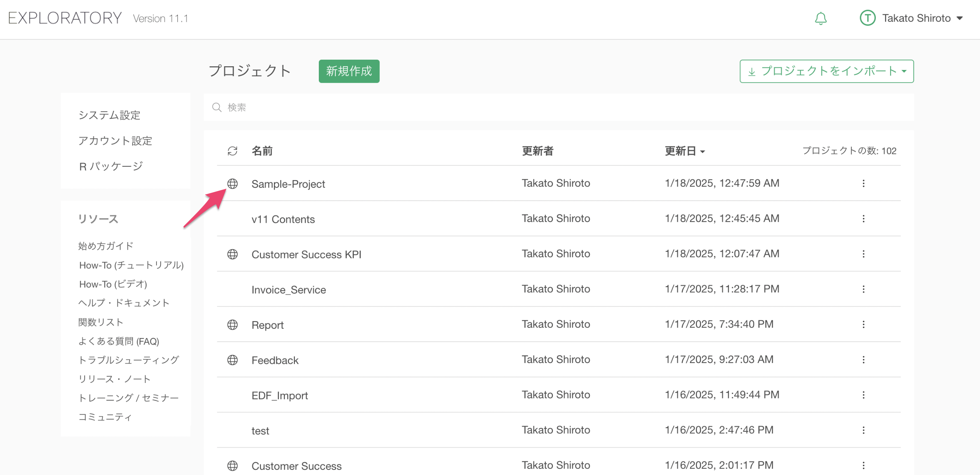
Task: Open the more options menu for Report
Action: pos(863,324)
